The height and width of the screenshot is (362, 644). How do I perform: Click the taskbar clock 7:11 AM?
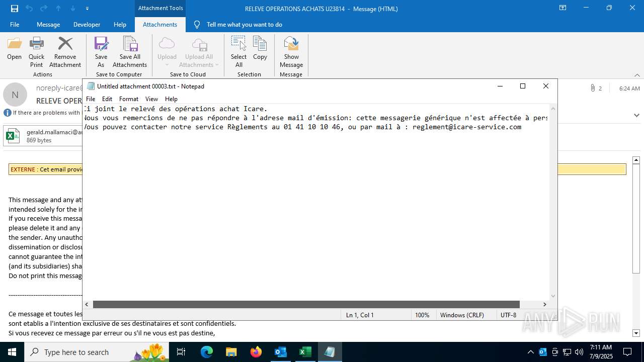coord(601,352)
